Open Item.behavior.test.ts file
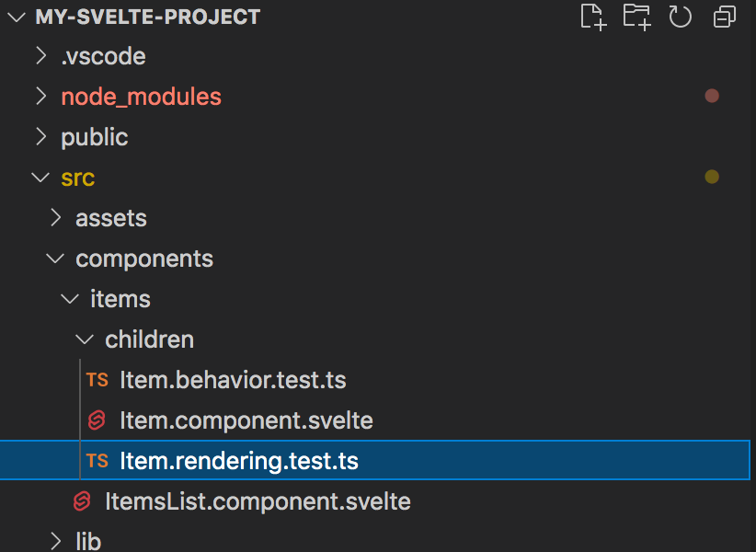 (x=233, y=380)
